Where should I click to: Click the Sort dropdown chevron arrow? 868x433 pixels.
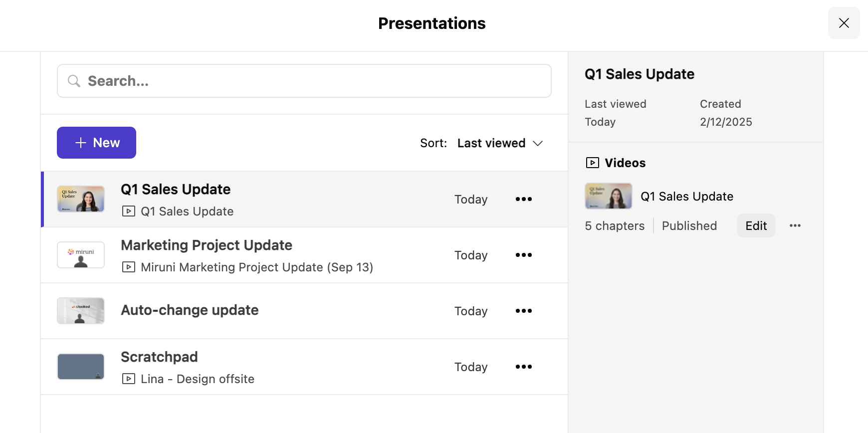[x=537, y=143]
